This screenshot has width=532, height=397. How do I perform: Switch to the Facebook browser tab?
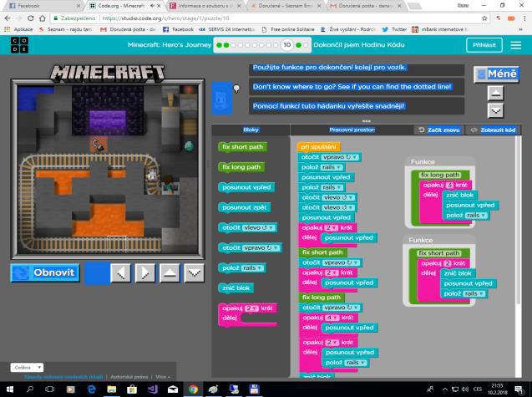tap(43, 6)
